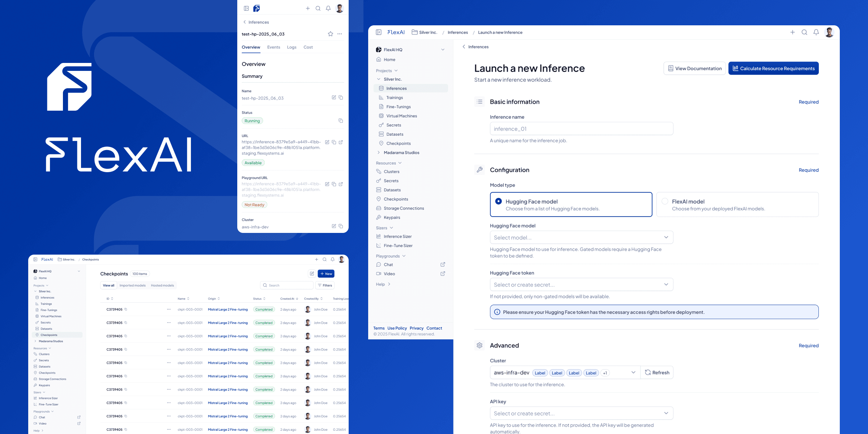Open Playground URL in external tab
The width and height of the screenshot is (868, 434).
tap(341, 184)
